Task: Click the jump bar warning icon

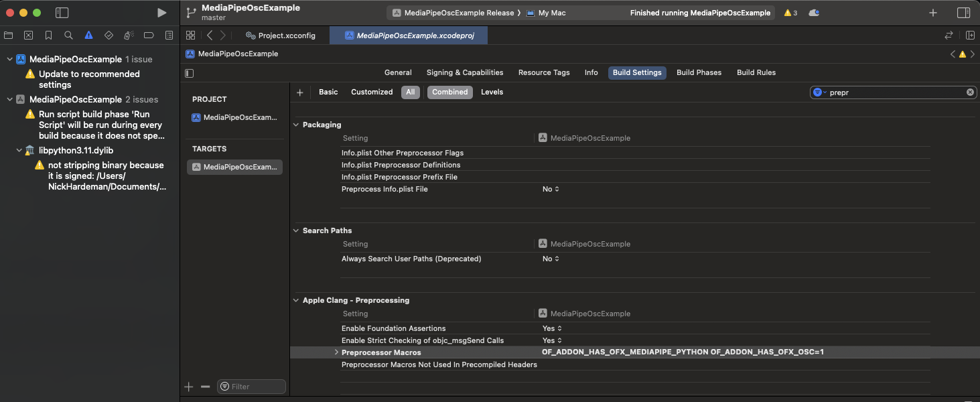Action: (x=963, y=54)
